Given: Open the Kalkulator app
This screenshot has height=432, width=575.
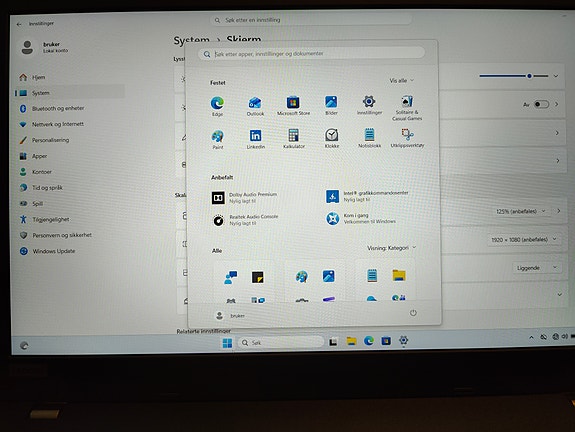Looking at the screenshot, I should click(294, 138).
